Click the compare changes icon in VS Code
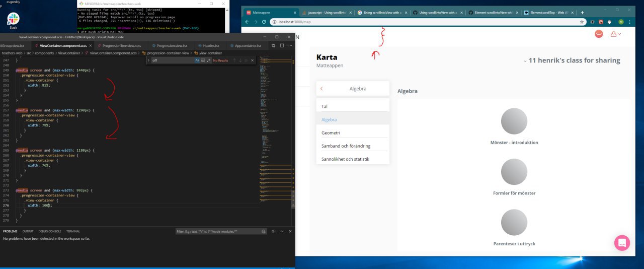This screenshot has width=644, height=269. click(x=274, y=45)
